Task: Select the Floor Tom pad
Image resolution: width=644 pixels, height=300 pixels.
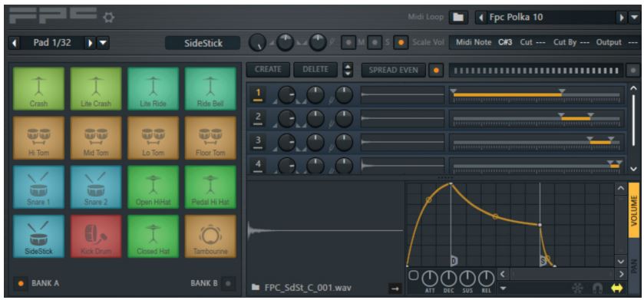Action: 210,138
